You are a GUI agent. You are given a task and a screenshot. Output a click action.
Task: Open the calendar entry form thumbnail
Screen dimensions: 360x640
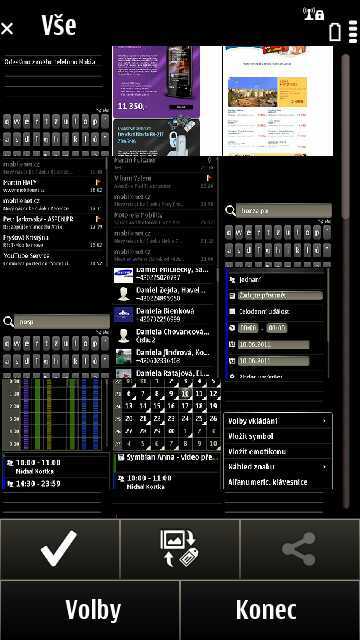click(278, 322)
